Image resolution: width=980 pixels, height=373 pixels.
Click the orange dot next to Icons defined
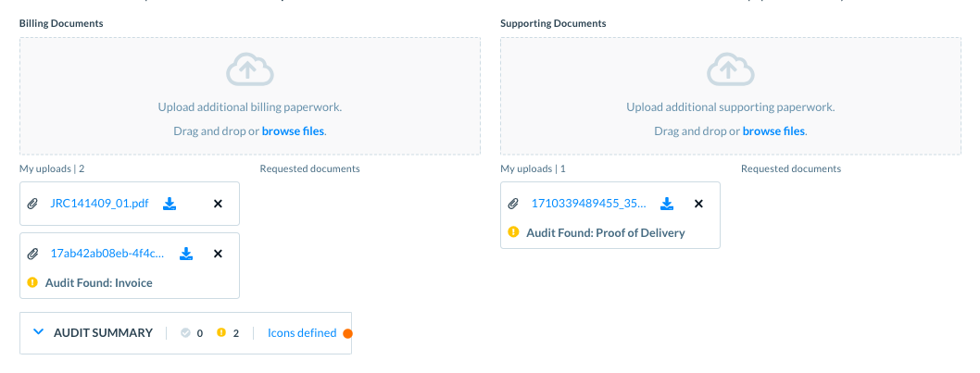[348, 334]
